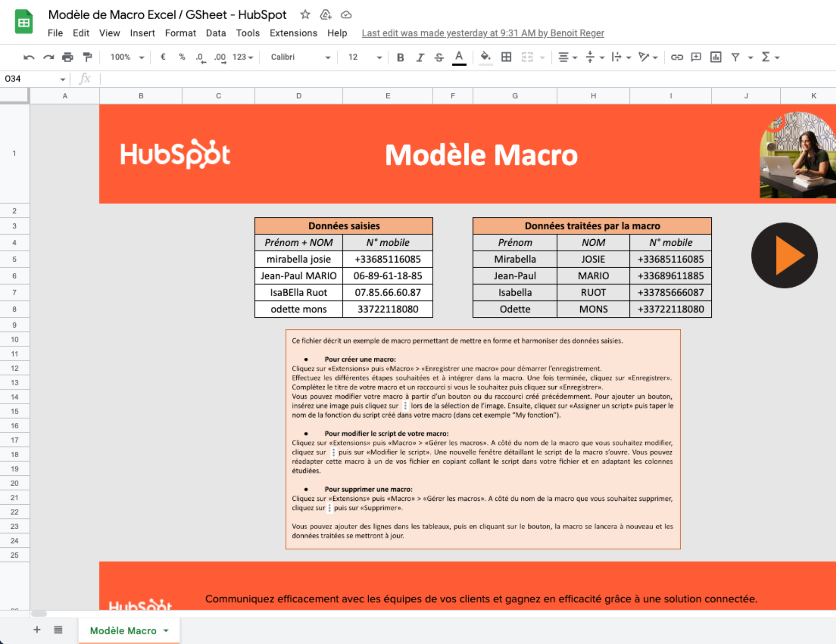This screenshot has width=836, height=644.
Task: Format as percent
Action: coord(182,57)
